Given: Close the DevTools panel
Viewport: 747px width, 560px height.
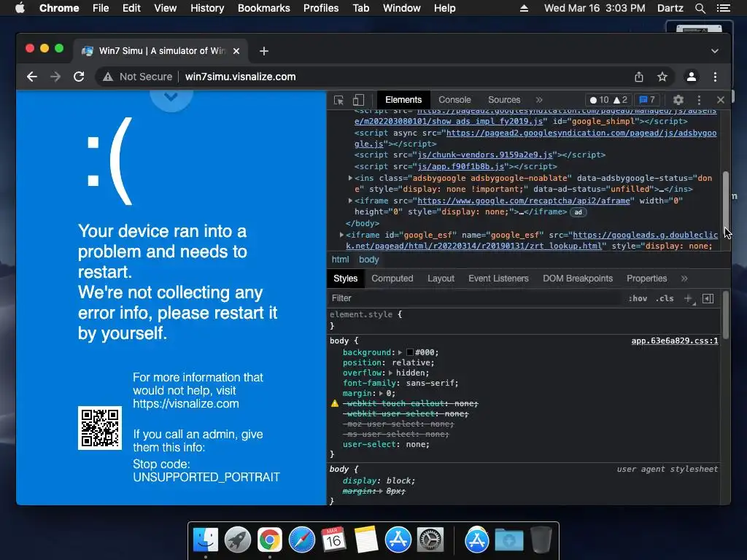Looking at the screenshot, I should [720, 100].
